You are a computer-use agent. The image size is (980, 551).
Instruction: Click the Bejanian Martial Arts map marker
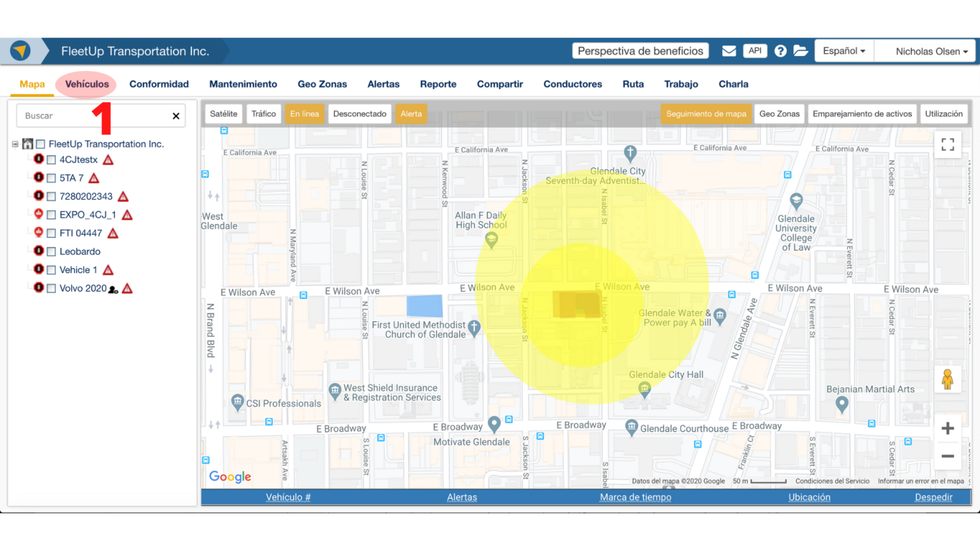coord(842,404)
